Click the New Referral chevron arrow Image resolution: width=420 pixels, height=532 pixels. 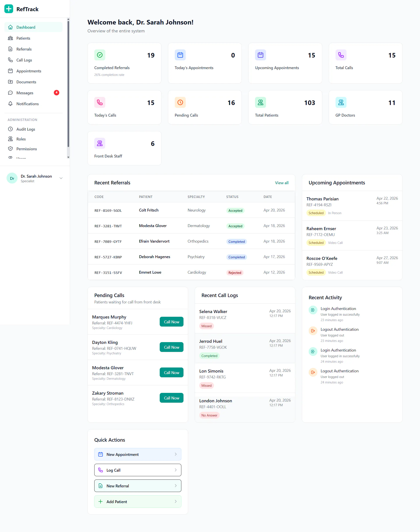click(x=176, y=486)
